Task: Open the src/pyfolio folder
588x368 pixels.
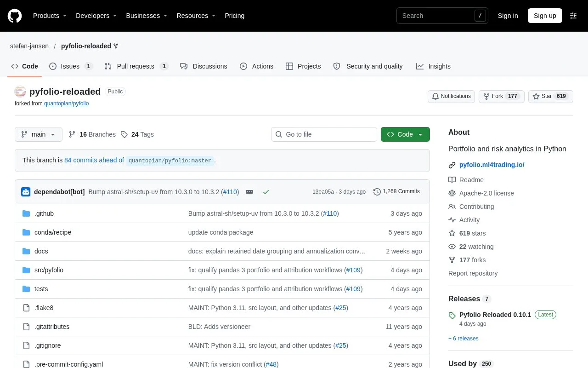Action: click(x=49, y=270)
